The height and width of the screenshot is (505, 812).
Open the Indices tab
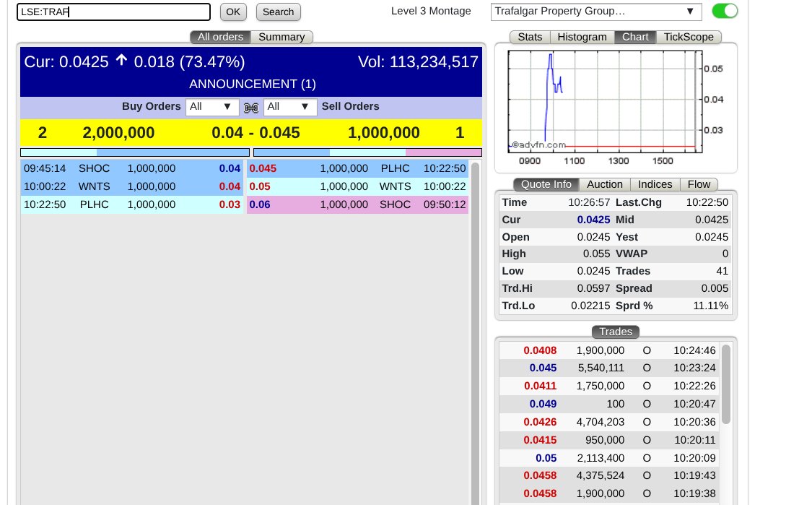tap(655, 184)
